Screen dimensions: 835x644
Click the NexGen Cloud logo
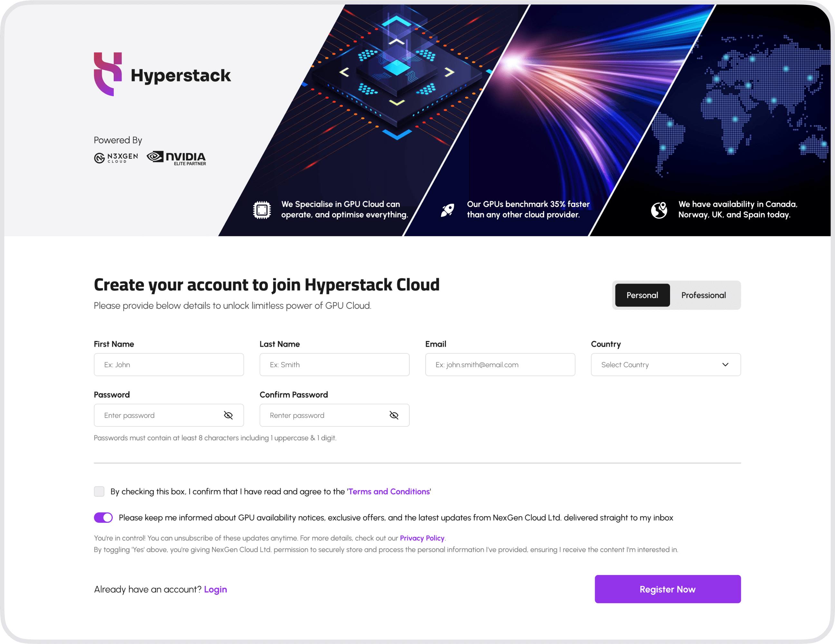tap(116, 158)
